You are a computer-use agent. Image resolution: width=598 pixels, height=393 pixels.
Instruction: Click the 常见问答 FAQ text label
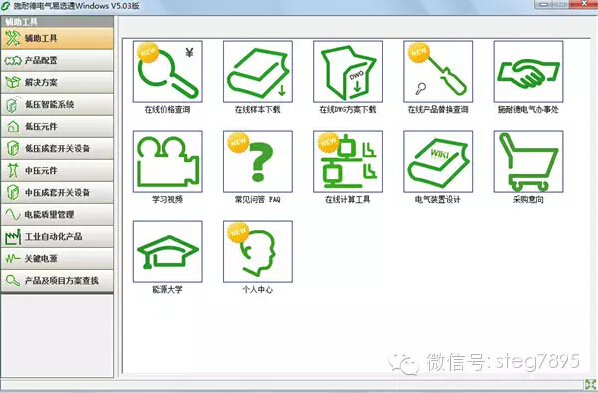coord(258,200)
